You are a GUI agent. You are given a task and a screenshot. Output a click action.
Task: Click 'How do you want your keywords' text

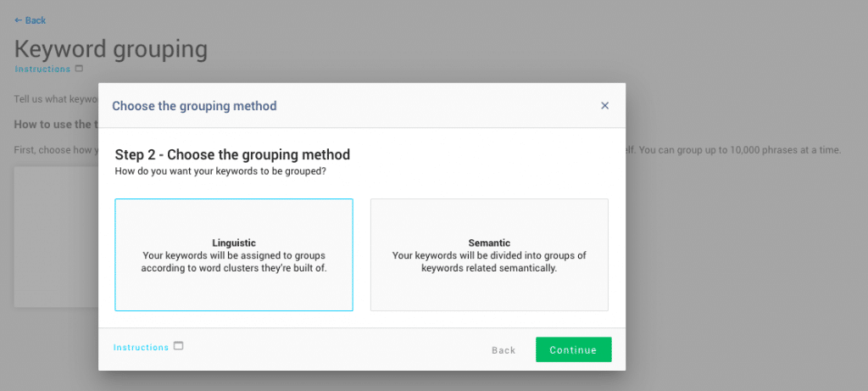pos(220,171)
